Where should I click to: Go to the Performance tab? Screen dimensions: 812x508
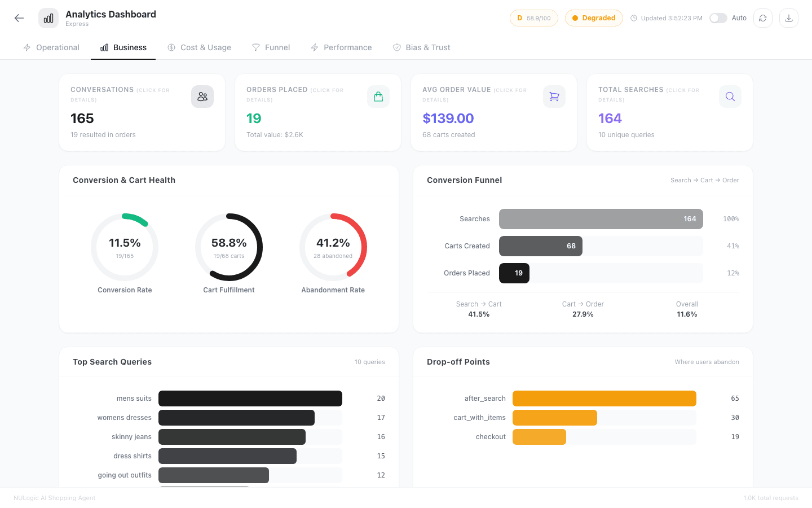pyautogui.click(x=341, y=47)
